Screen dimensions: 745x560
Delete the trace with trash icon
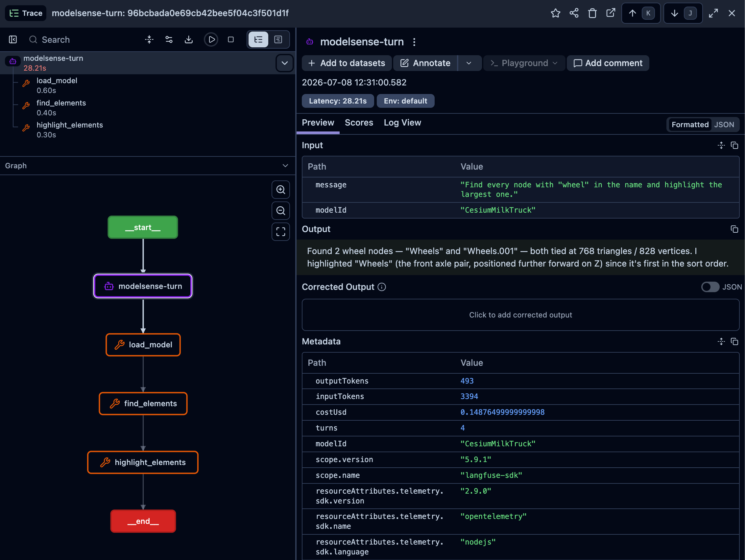pyautogui.click(x=592, y=13)
